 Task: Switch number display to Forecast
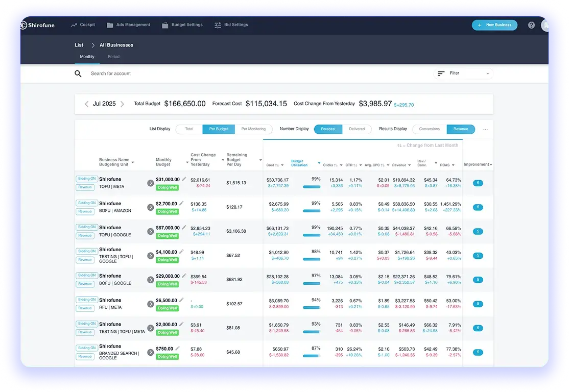click(328, 129)
